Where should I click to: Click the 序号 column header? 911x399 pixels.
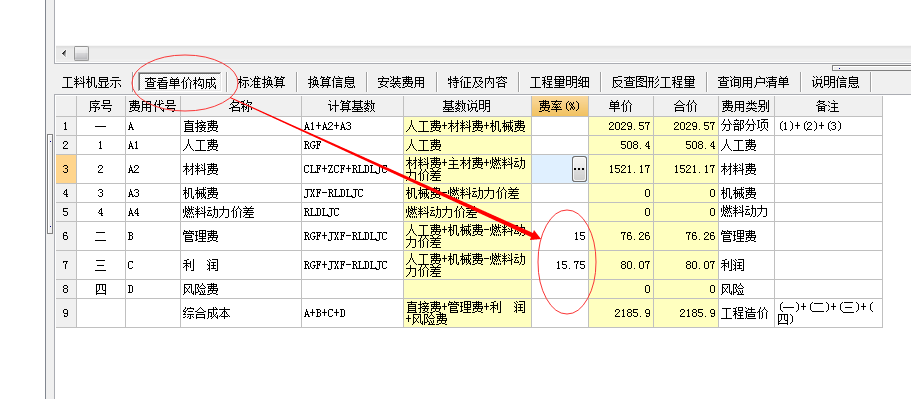coord(101,106)
